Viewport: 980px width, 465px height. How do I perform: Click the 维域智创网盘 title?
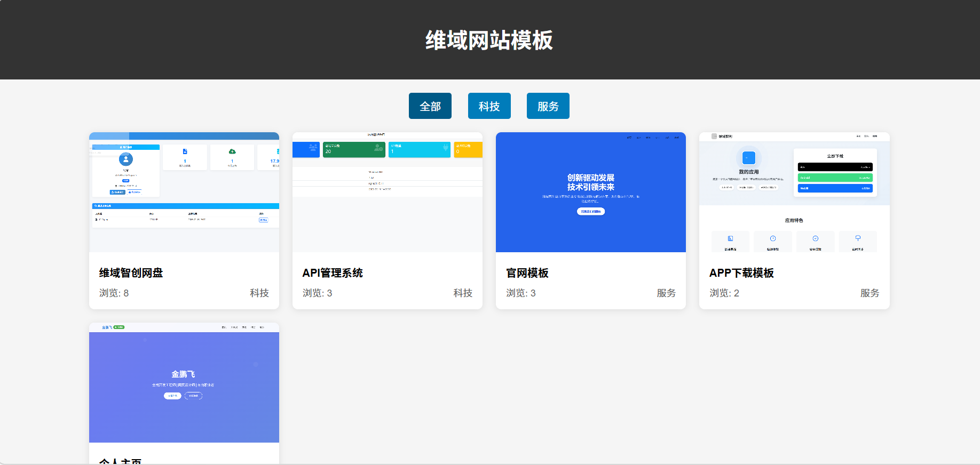[x=131, y=273]
